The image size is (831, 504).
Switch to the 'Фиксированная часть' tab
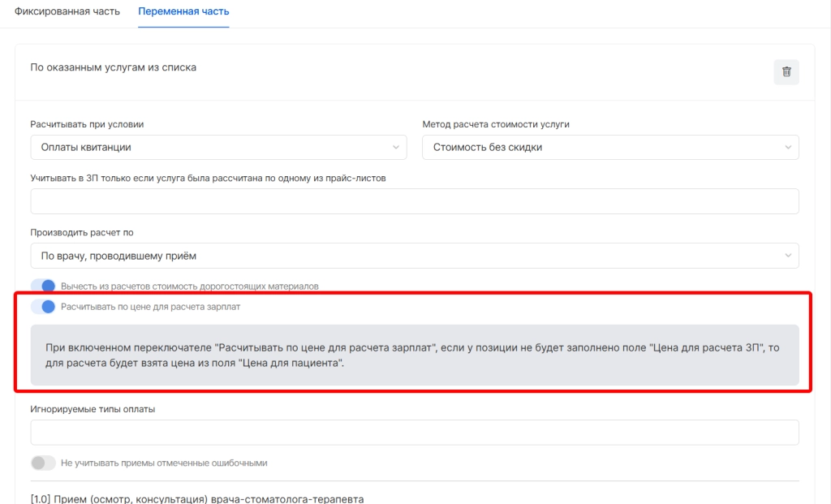click(x=67, y=12)
